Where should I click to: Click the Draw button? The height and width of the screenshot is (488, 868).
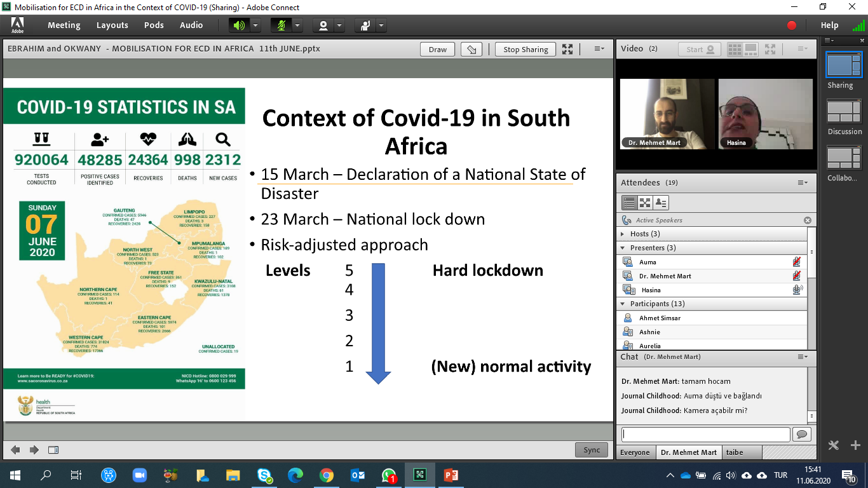[437, 50]
